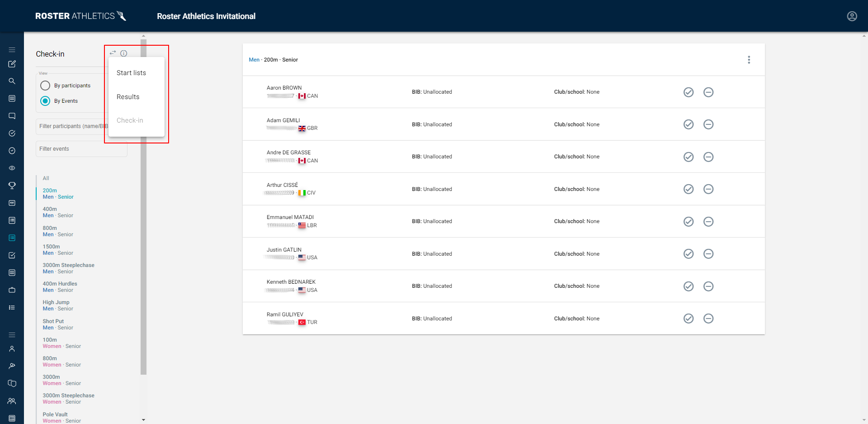The width and height of the screenshot is (868, 424).
Task: Click minus circle for Ramil GULIYEV
Action: 708,319
